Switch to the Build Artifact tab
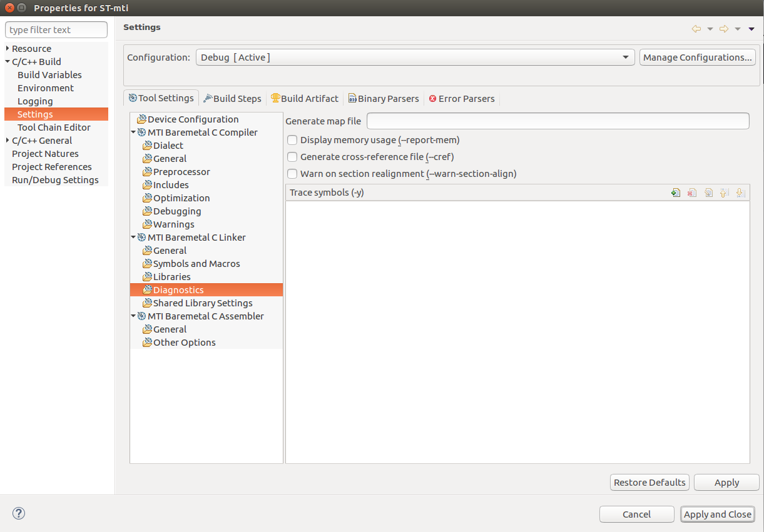Viewport: 764px width, 532px height. point(305,99)
